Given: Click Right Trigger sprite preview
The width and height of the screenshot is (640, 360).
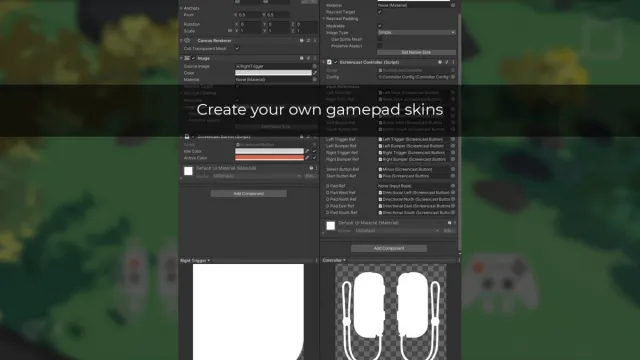Looking at the screenshot, I should click(x=248, y=312).
